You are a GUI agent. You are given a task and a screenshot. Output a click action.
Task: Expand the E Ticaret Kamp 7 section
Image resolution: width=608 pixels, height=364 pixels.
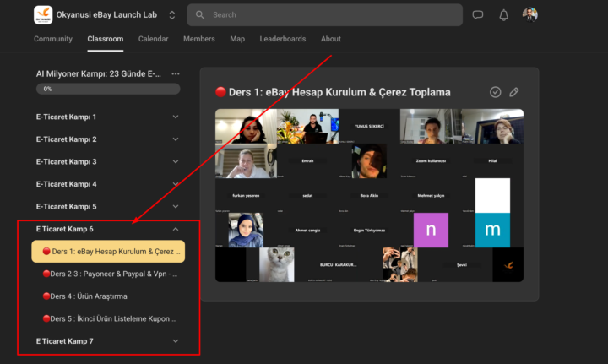(176, 340)
